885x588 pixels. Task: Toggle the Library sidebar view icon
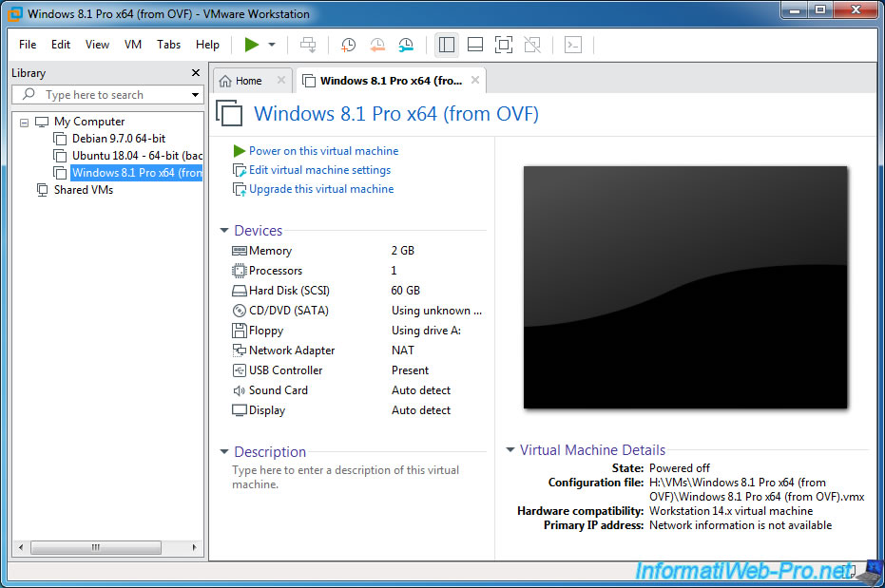(x=447, y=45)
